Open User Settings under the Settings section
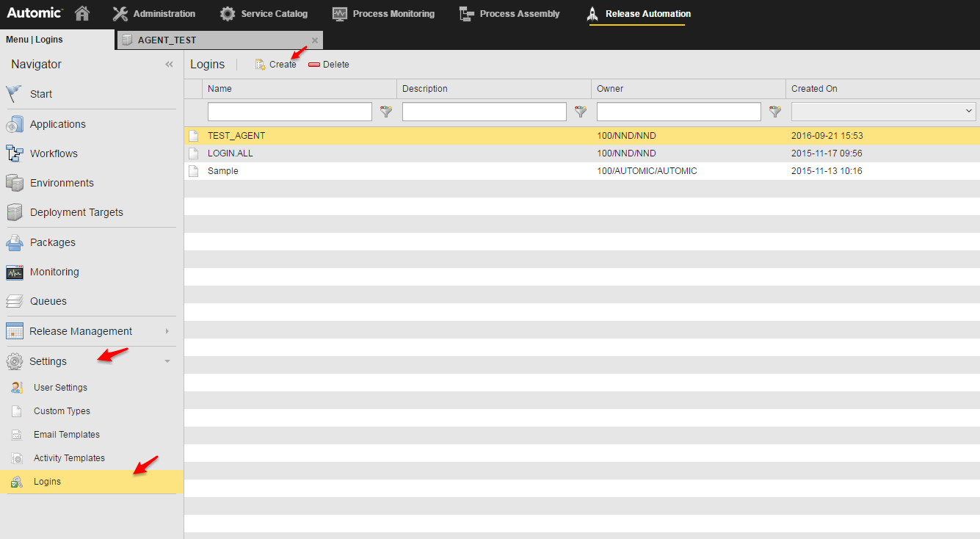This screenshot has height=539, width=980. [60, 387]
